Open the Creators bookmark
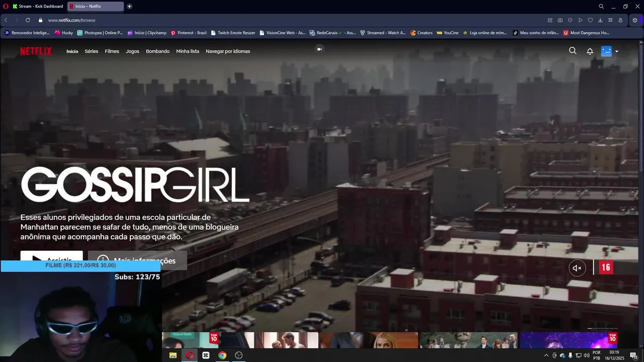Screen dimensions: 644x362 (422, 33)
